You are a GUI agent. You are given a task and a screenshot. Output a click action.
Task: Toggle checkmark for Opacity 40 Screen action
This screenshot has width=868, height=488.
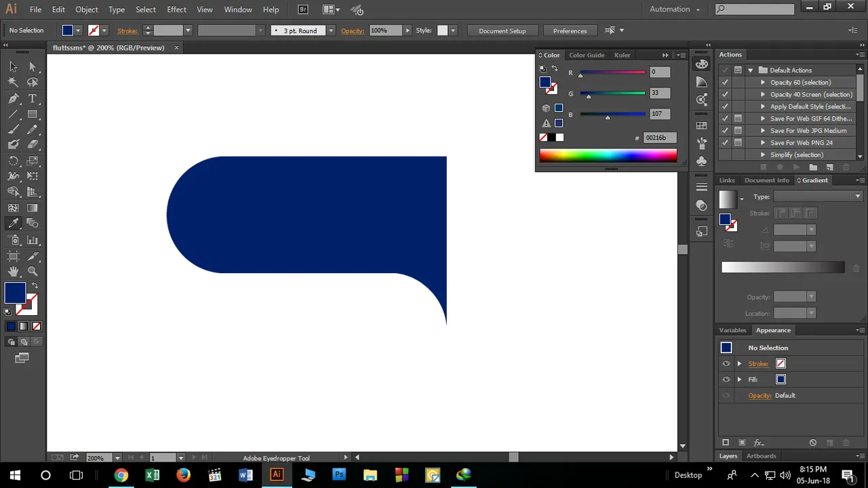click(x=725, y=94)
